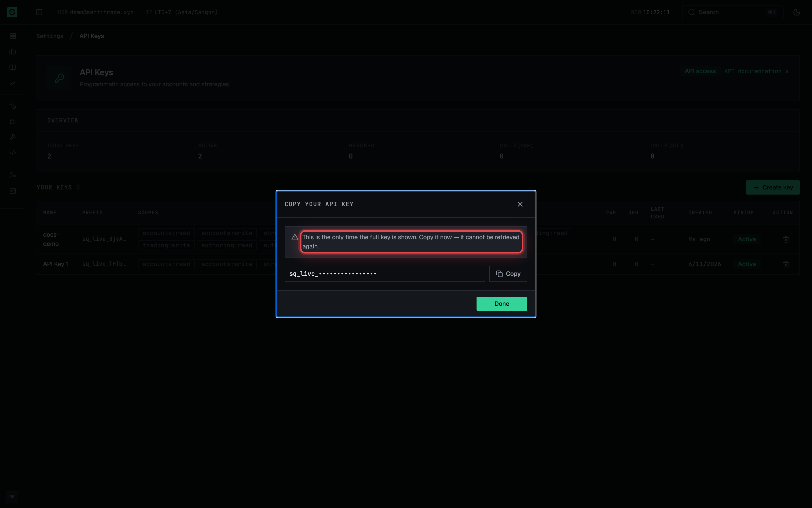Open the dashboard grid icon in sidebar
The image size is (812, 508).
tap(13, 36)
